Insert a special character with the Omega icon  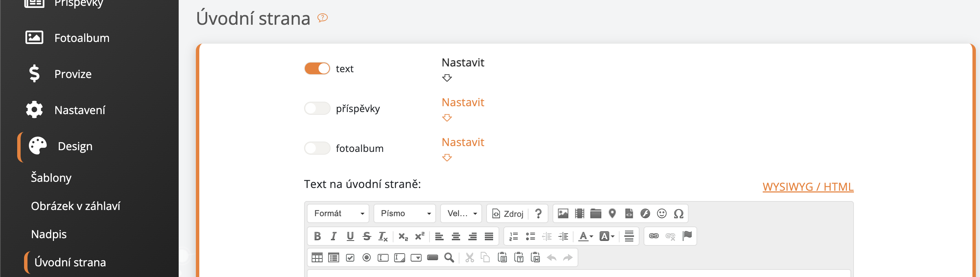pyautogui.click(x=678, y=213)
